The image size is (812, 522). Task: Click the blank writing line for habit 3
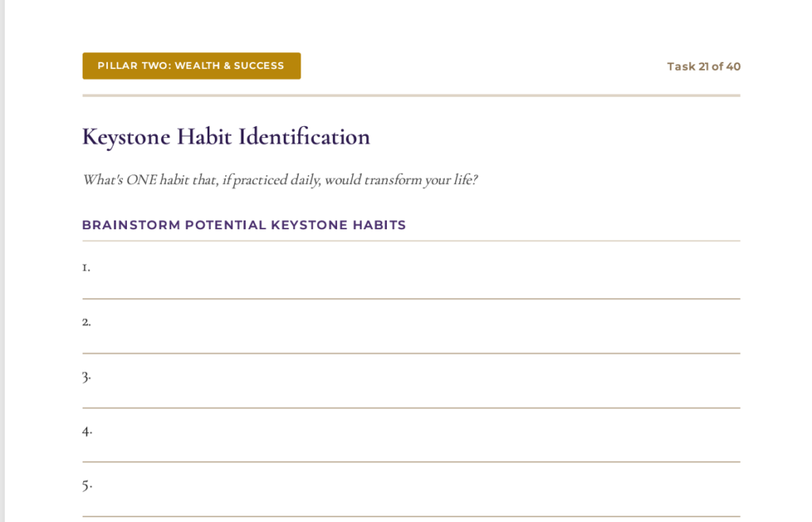point(412,393)
